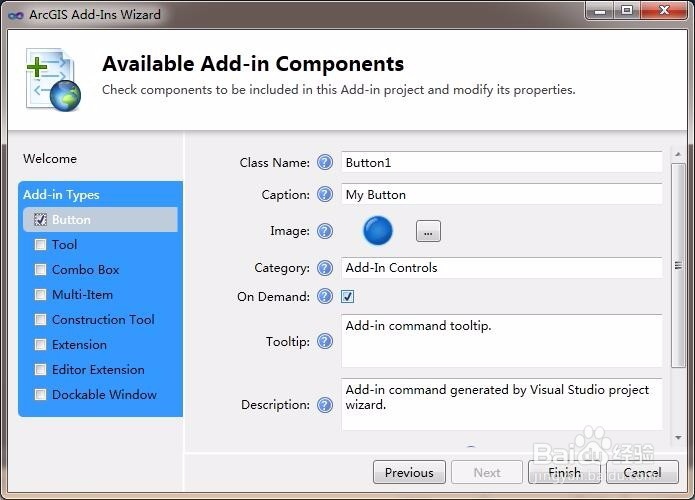Click inside the Description text box
Image resolution: width=695 pixels, height=500 pixels.
(502, 404)
